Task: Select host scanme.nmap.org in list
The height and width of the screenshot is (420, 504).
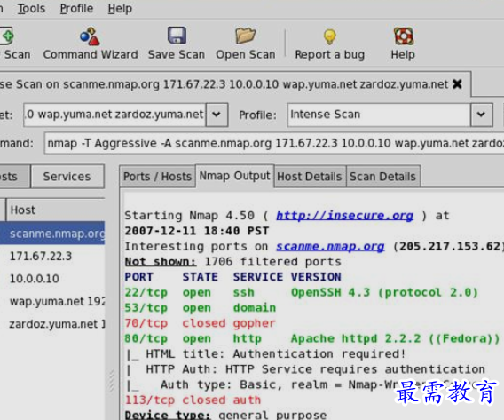Action: tap(52, 234)
